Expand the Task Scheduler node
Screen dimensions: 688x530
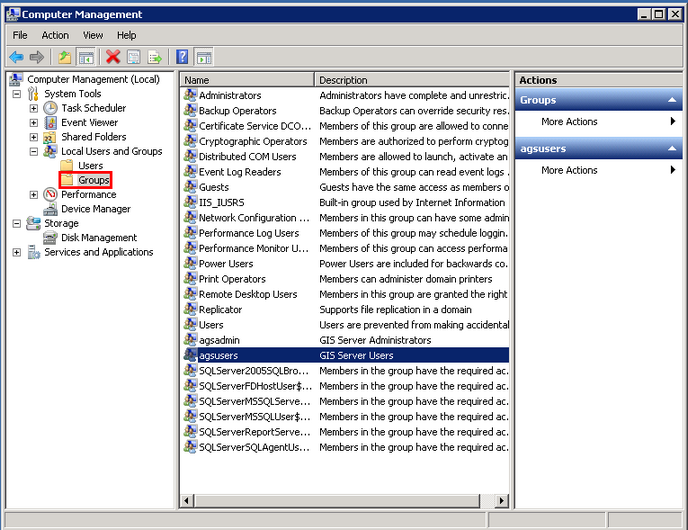click(33, 108)
